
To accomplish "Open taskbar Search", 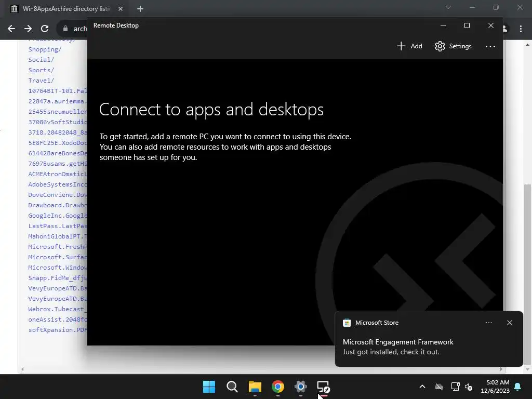I will pos(232,387).
